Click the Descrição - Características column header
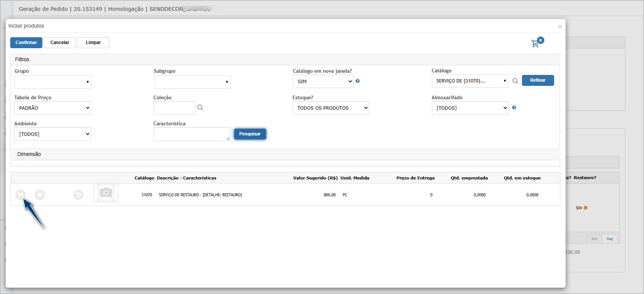Image resolution: width=644 pixels, height=294 pixels. tap(187, 178)
